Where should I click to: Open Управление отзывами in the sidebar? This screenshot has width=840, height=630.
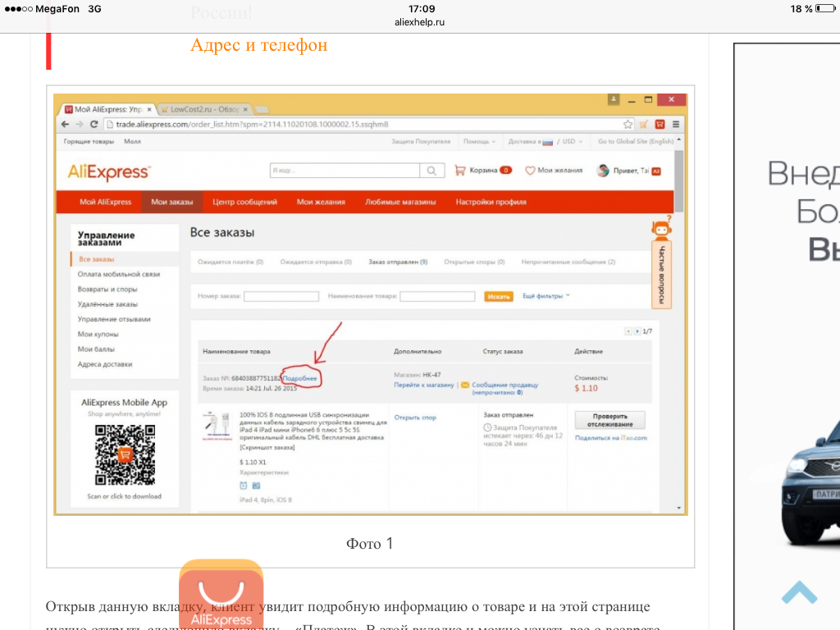tap(114, 319)
